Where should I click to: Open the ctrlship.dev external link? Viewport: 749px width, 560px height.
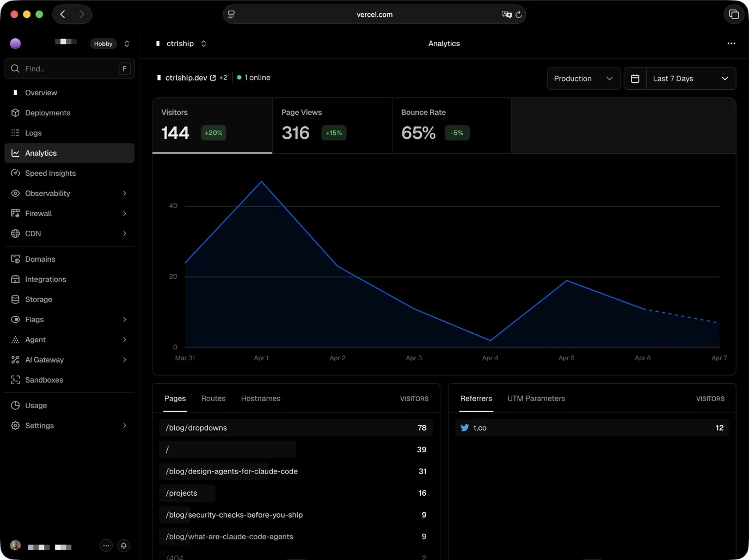click(213, 77)
